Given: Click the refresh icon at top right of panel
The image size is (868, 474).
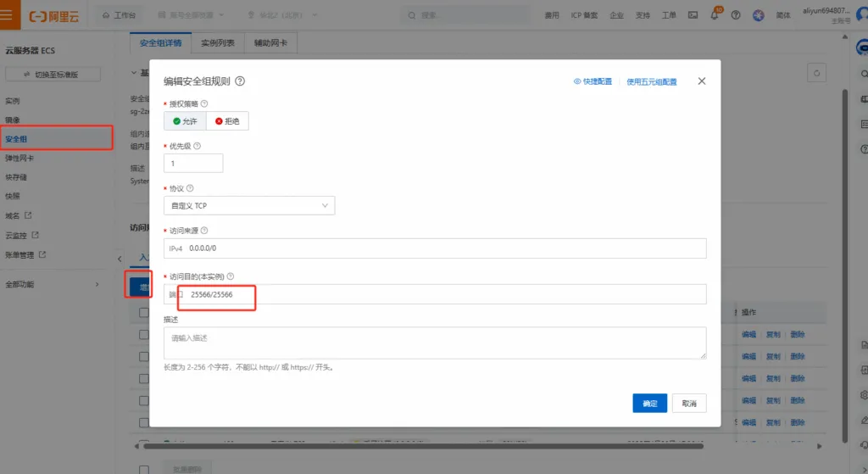Looking at the screenshot, I should [x=816, y=73].
